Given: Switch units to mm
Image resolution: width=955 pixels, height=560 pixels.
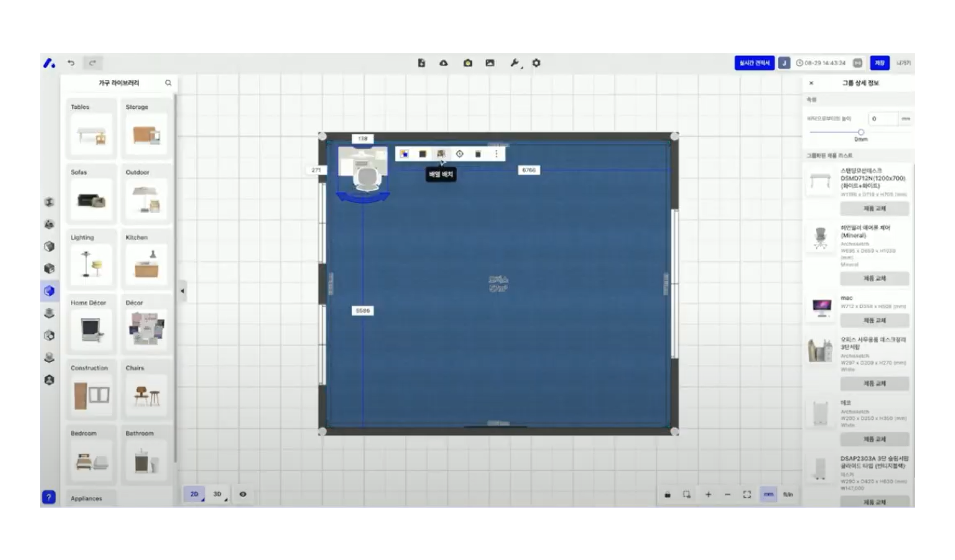Looking at the screenshot, I should click(768, 494).
